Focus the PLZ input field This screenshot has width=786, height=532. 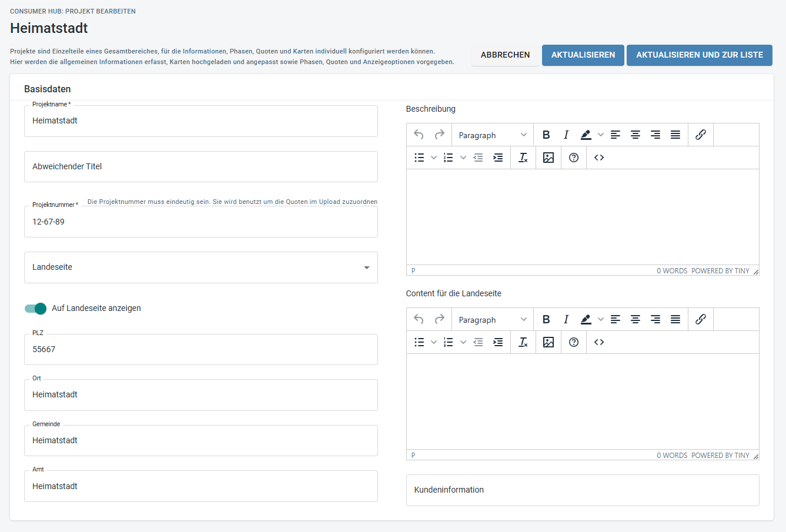pos(201,349)
